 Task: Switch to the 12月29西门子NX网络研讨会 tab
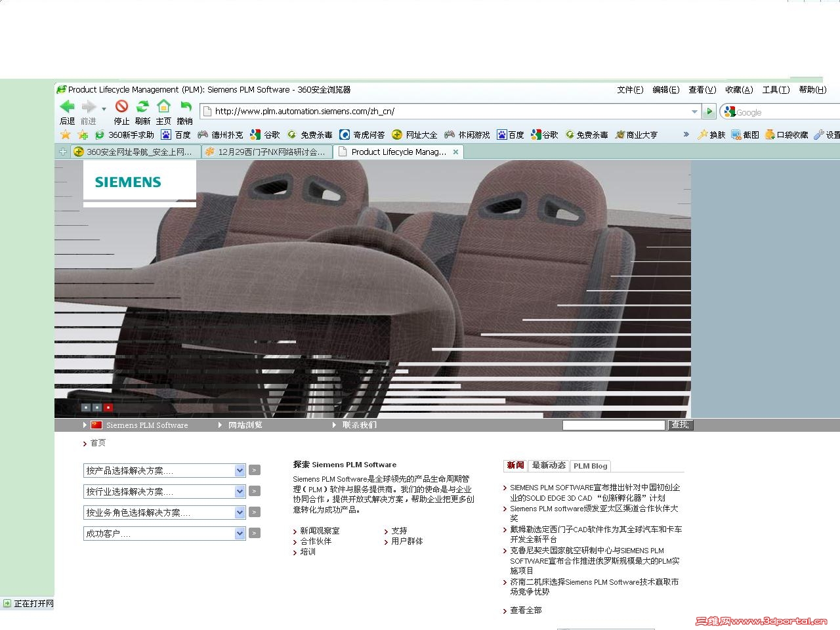coord(266,152)
